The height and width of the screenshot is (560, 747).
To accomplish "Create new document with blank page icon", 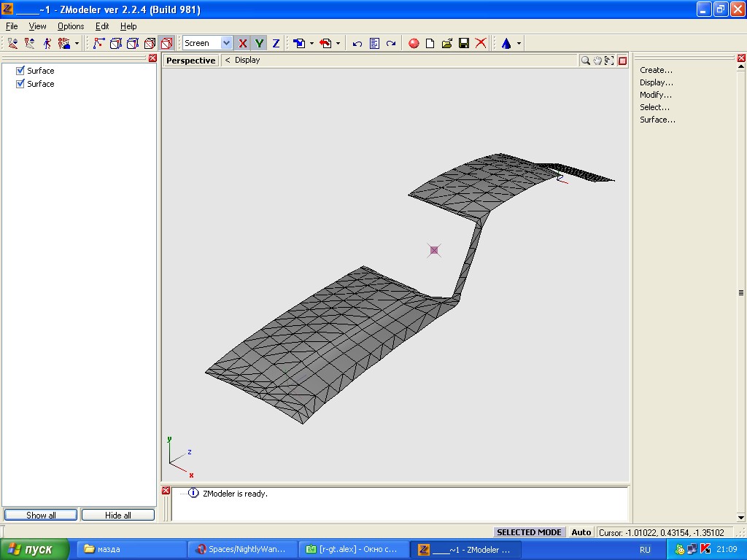I will 430,44.
